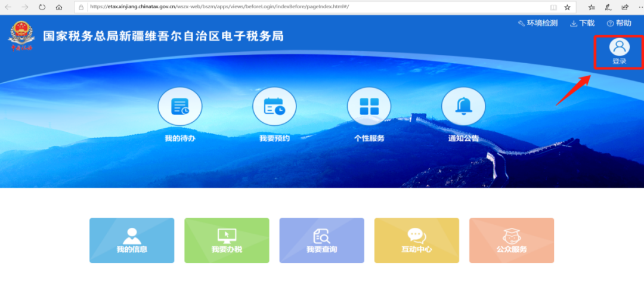This screenshot has width=644, height=291.
Task: Open 我要预约 calendar icon
Action: coord(274,106)
